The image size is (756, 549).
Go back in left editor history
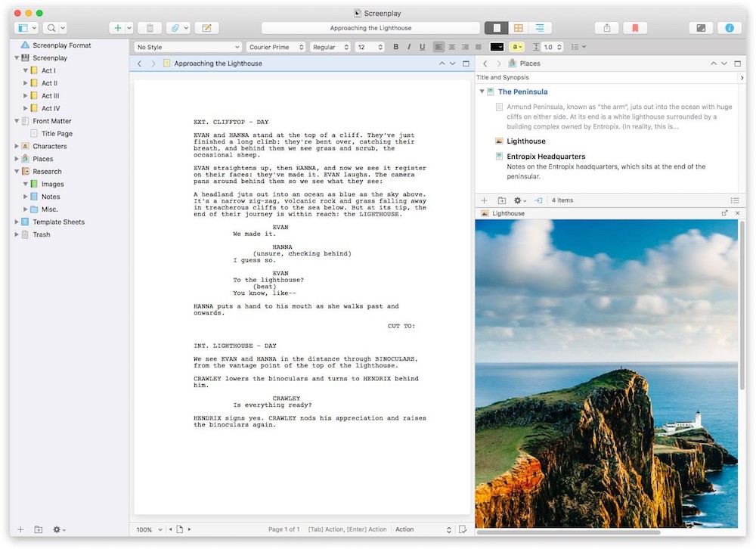pyautogui.click(x=140, y=64)
